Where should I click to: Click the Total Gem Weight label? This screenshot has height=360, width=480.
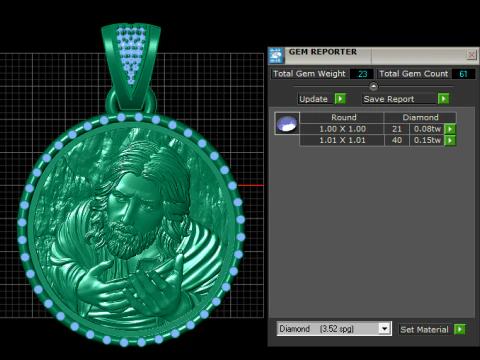[x=309, y=74]
